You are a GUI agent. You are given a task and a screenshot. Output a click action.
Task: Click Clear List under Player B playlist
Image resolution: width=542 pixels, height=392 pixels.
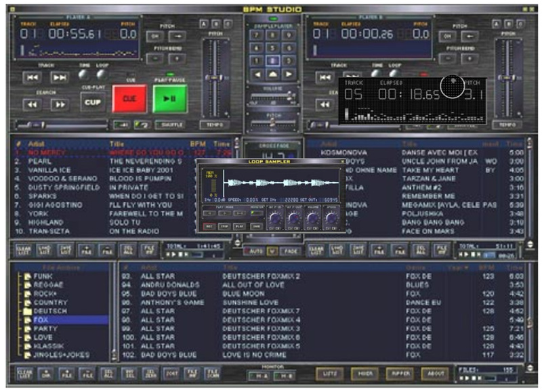[x=316, y=250]
